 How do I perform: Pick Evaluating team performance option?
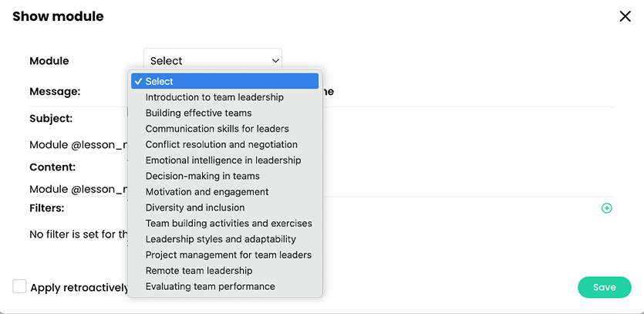coord(210,286)
